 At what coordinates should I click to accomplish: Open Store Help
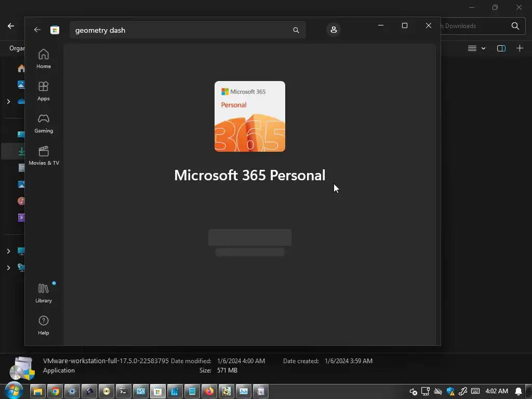pyautogui.click(x=44, y=325)
